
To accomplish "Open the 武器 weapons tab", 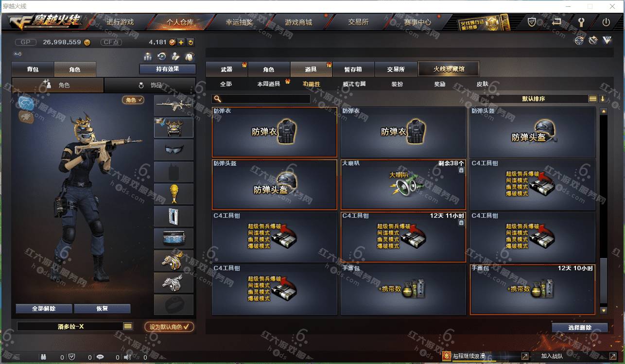I will tap(226, 69).
